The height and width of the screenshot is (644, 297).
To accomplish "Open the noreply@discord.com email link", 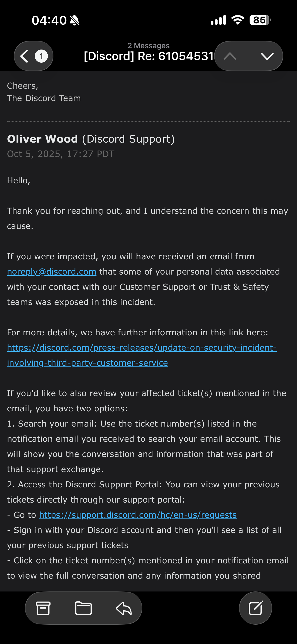I will click(52, 272).
